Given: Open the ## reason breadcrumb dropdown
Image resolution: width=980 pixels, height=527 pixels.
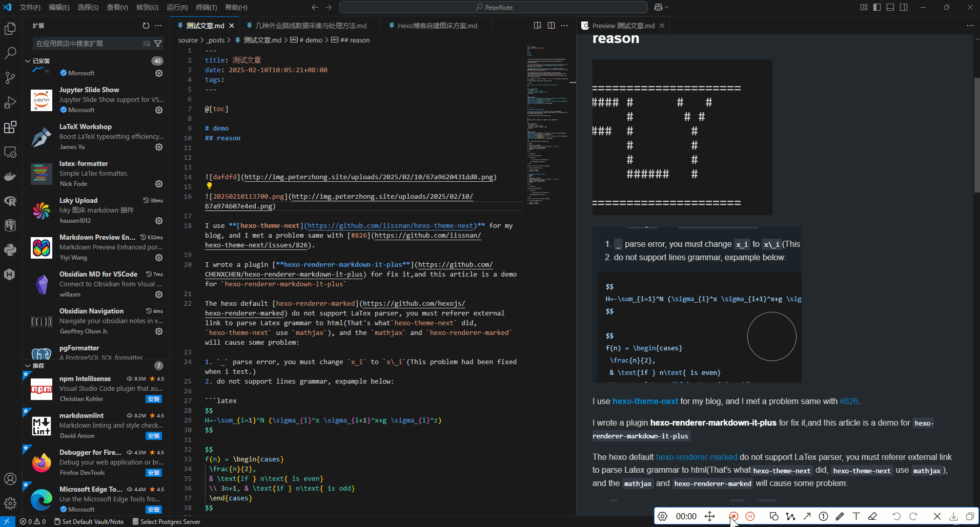Looking at the screenshot, I should pyautogui.click(x=351, y=40).
